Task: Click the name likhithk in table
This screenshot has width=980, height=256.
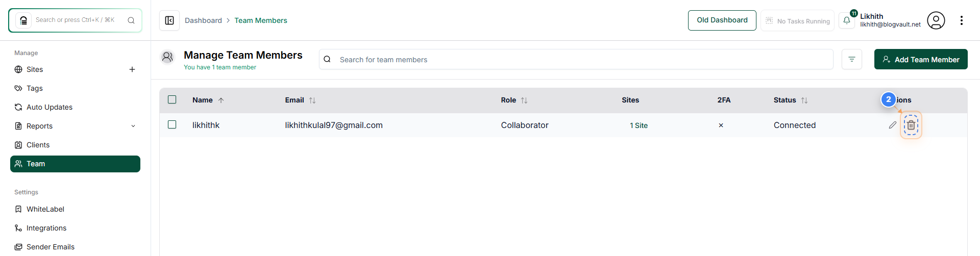Action: coord(206,125)
